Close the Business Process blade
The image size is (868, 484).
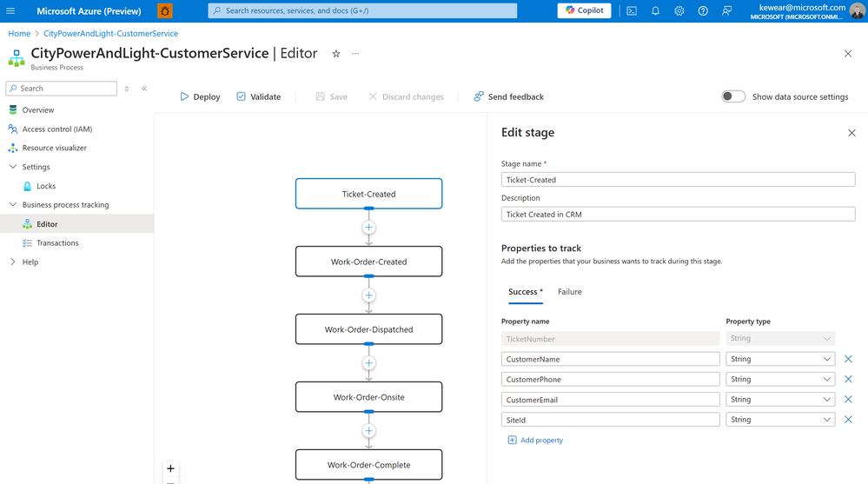click(x=848, y=54)
